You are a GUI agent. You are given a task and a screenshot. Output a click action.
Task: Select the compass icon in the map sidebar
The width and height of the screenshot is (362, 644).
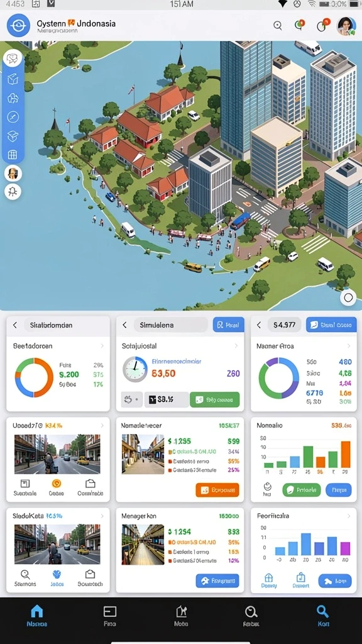(x=13, y=118)
